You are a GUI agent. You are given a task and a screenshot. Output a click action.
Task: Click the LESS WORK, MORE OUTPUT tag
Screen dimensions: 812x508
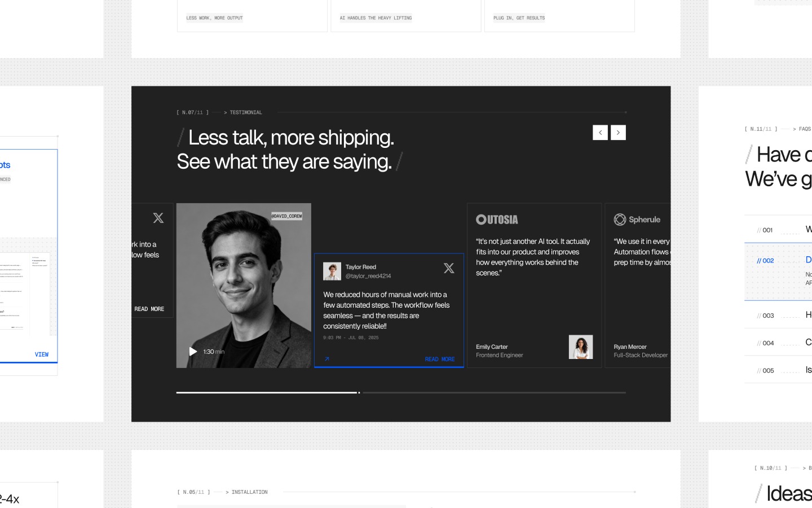215,18
